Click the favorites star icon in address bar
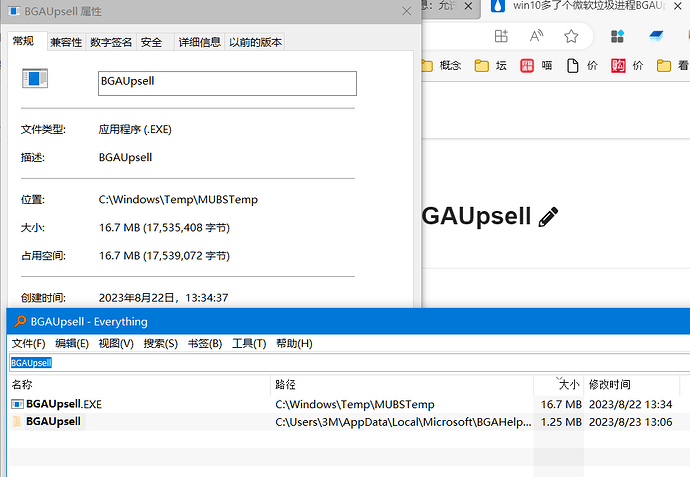Screen dimensions: 690x477 tap(571, 36)
